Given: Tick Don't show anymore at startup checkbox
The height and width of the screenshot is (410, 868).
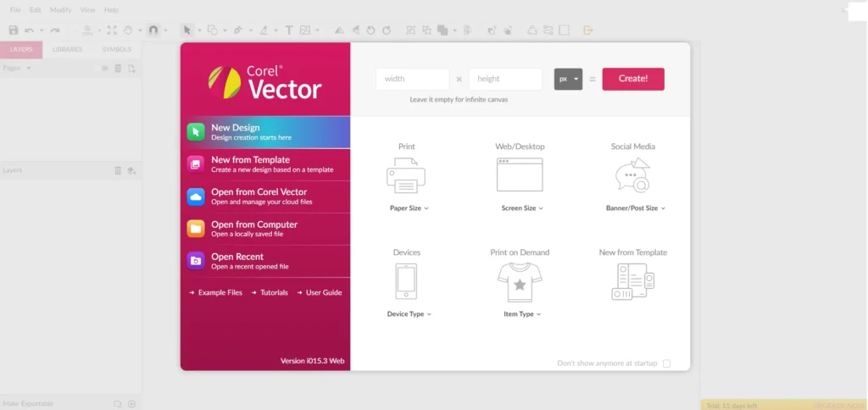Looking at the screenshot, I should 666,363.
